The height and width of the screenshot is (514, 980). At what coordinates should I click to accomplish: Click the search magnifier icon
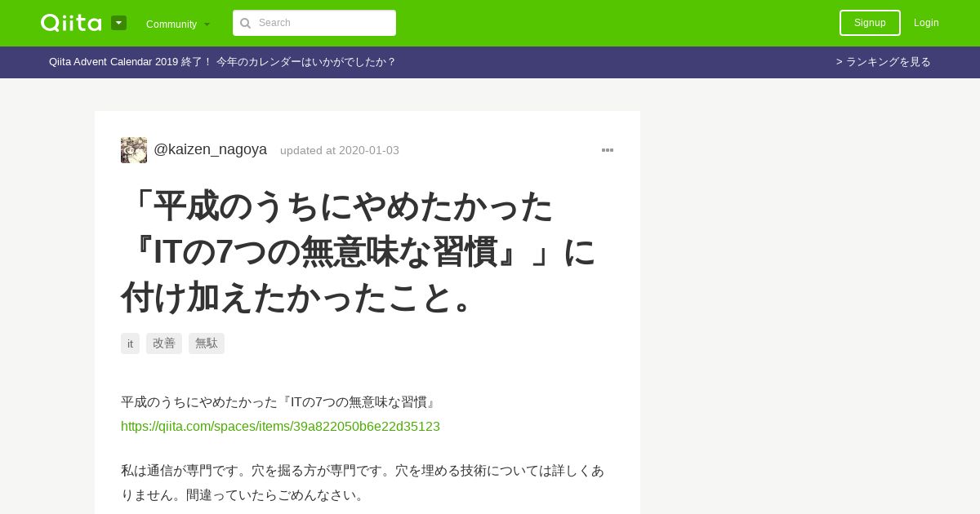tap(245, 23)
